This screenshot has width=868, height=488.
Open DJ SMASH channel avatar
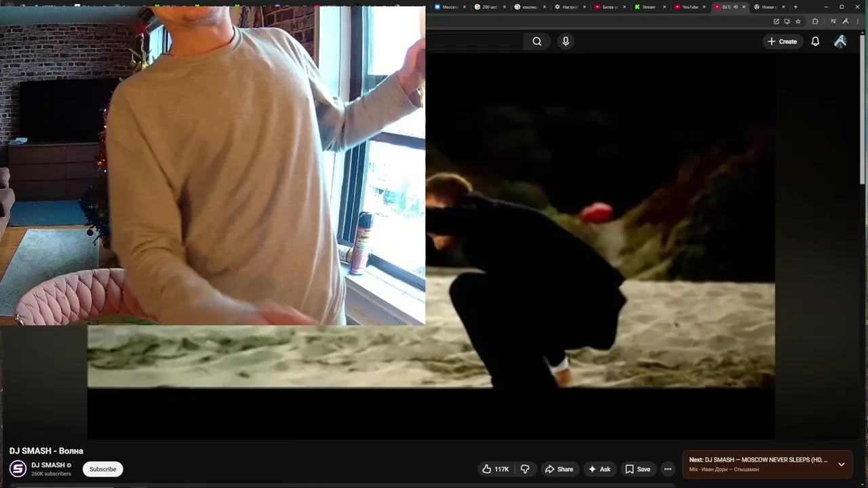(18, 468)
